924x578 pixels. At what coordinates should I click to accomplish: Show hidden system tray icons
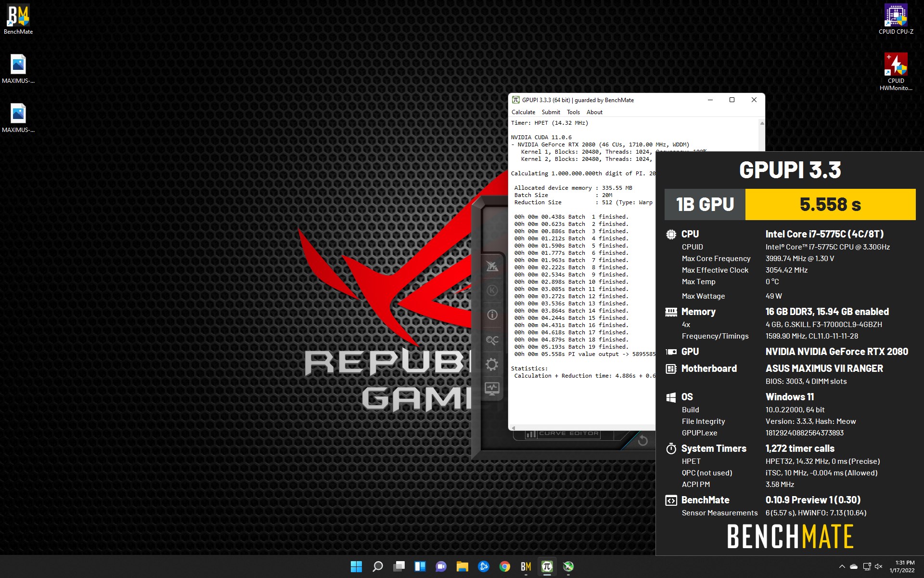[x=842, y=566]
